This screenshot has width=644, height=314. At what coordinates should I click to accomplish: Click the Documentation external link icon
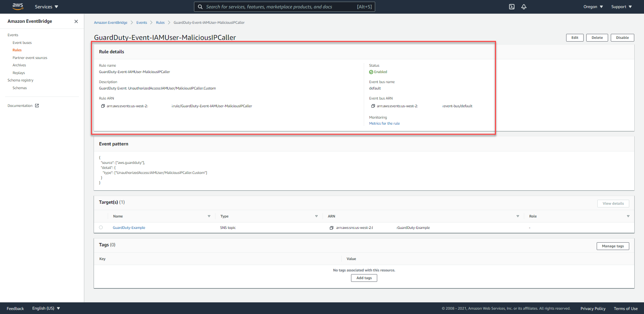[x=37, y=106]
